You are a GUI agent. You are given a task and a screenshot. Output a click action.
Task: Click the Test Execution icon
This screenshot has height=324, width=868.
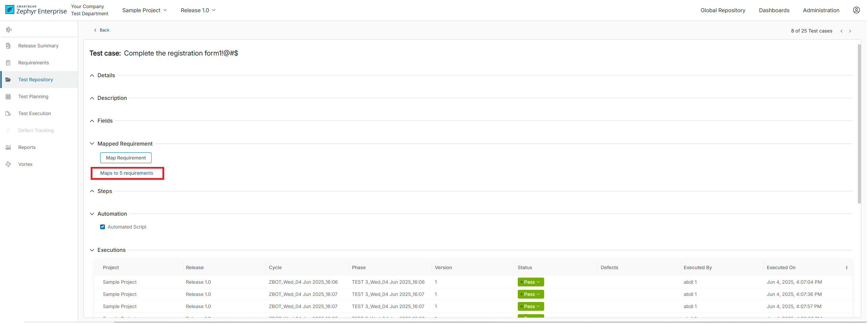point(8,113)
